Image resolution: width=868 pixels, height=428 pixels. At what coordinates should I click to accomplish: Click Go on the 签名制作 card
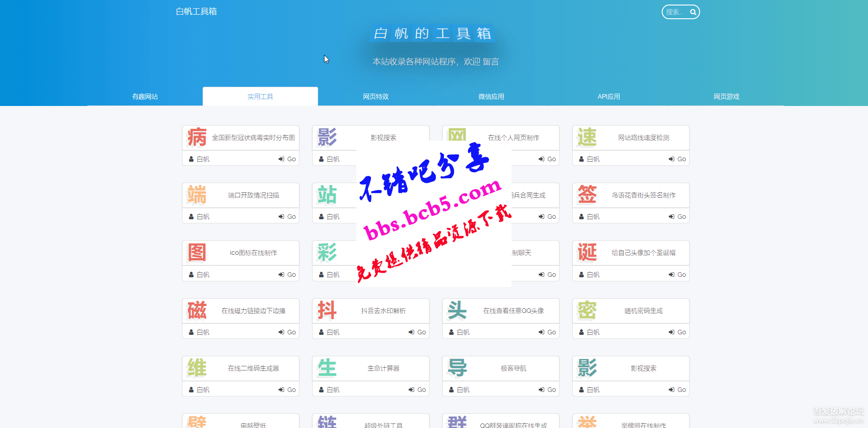678,217
